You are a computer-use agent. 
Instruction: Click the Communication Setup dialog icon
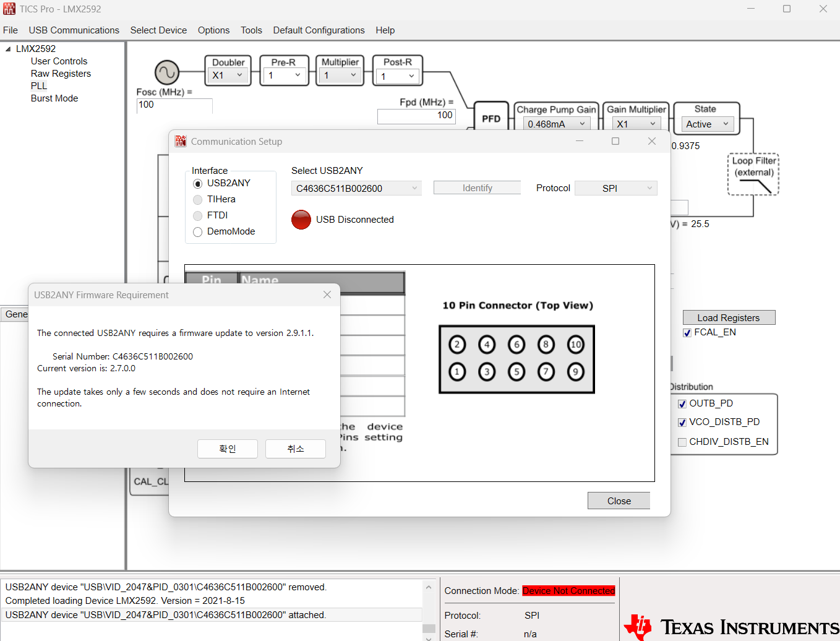point(181,141)
